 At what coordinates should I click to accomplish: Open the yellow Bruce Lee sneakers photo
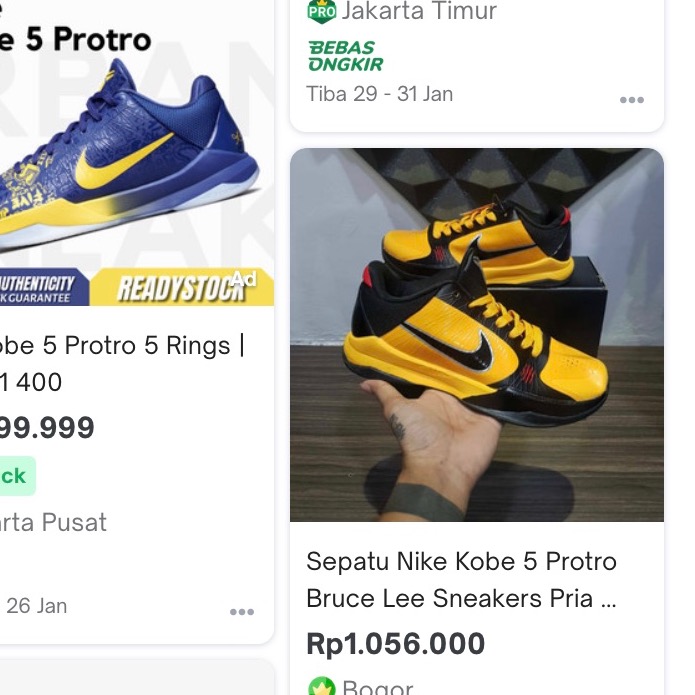(476, 335)
